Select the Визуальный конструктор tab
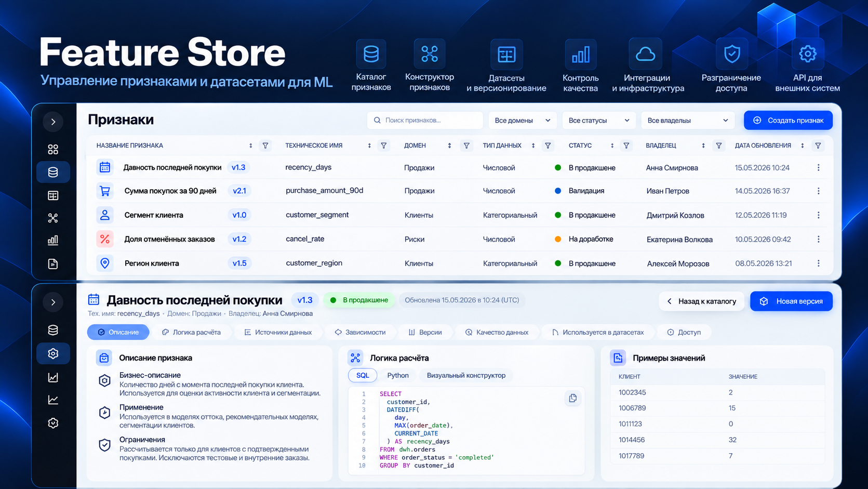 click(466, 375)
